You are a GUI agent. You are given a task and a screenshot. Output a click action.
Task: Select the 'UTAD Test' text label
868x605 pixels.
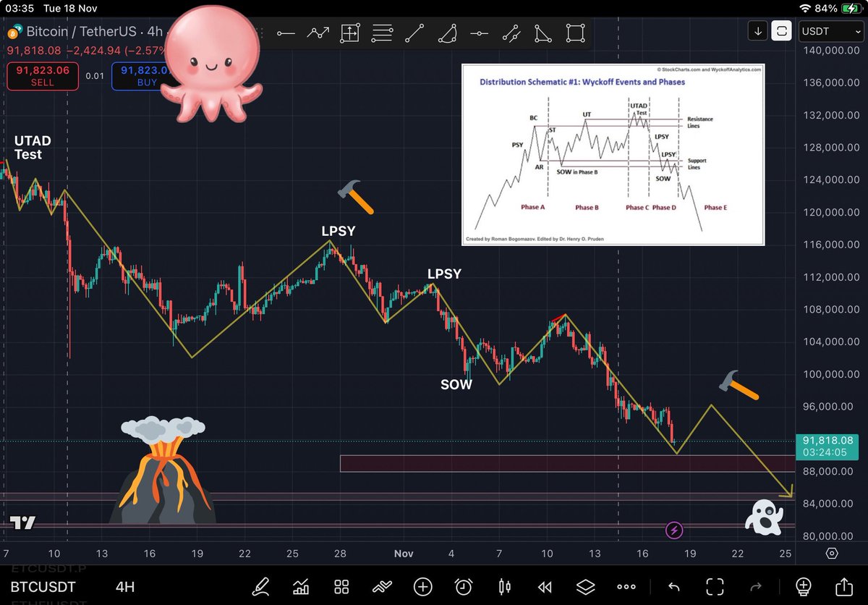[x=33, y=148]
